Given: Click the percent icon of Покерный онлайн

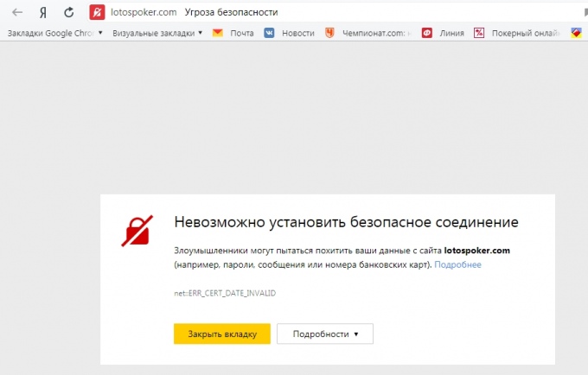Looking at the screenshot, I should (479, 33).
